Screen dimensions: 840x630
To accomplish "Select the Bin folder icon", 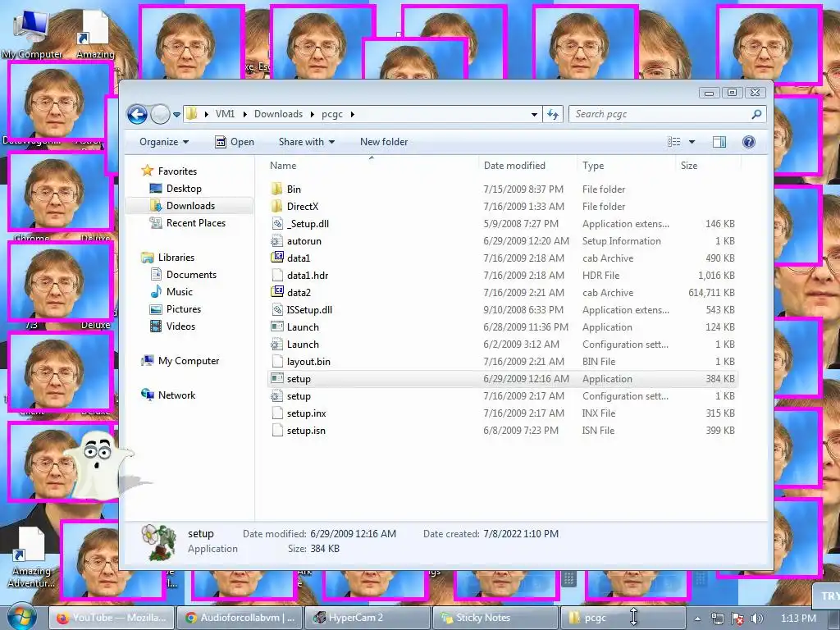I will (x=277, y=189).
